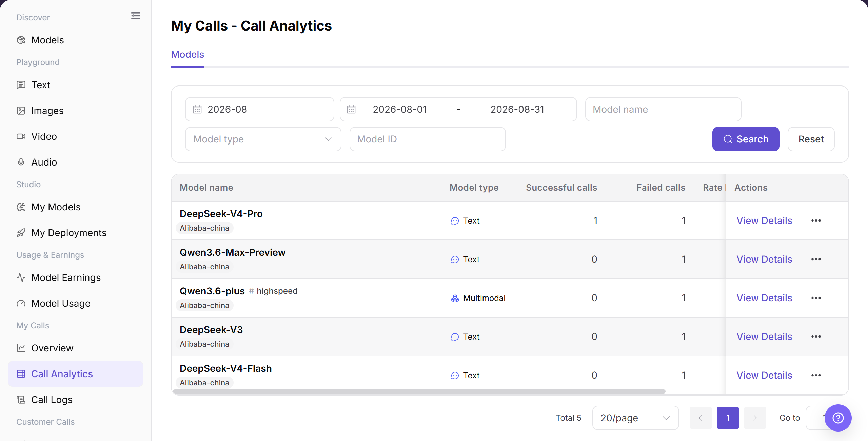Click the Video camera icon in sidebar
This screenshot has height=441, width=868.
coord(21,136)
